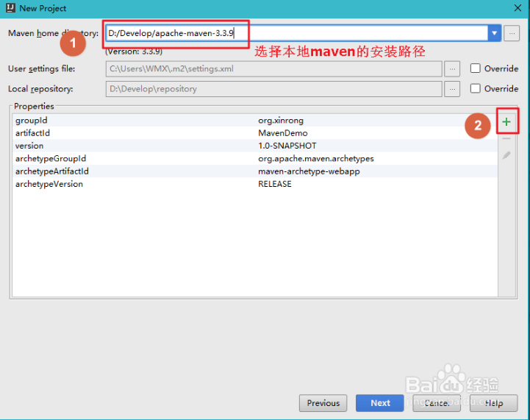Select the archetypeGroupId property row
530x420 pixels.
pos(255,159)
